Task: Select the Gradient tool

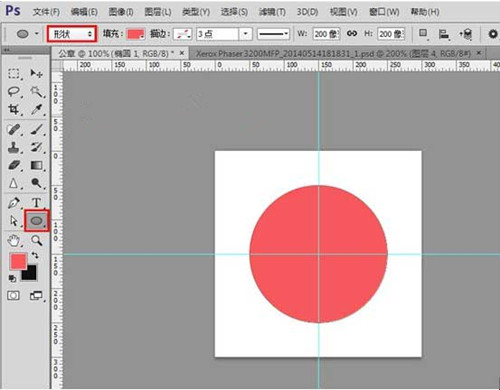Action: (x=36, y=165)
